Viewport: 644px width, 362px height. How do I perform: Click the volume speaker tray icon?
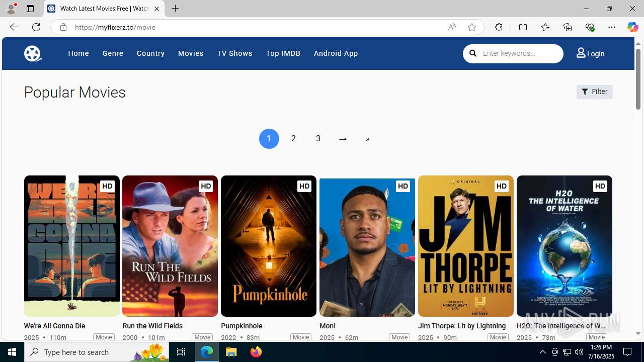[x=579, y=352]
